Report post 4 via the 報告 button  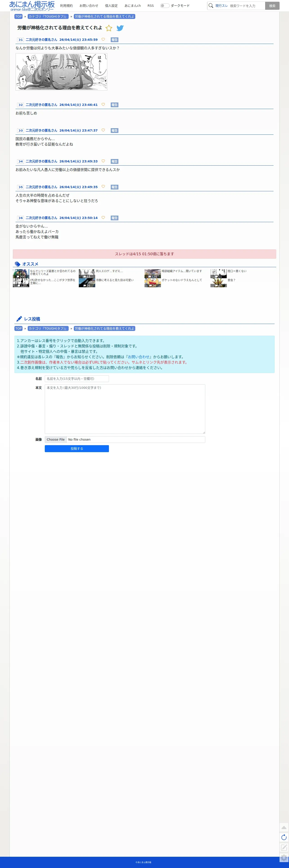(x=115, y=161)
